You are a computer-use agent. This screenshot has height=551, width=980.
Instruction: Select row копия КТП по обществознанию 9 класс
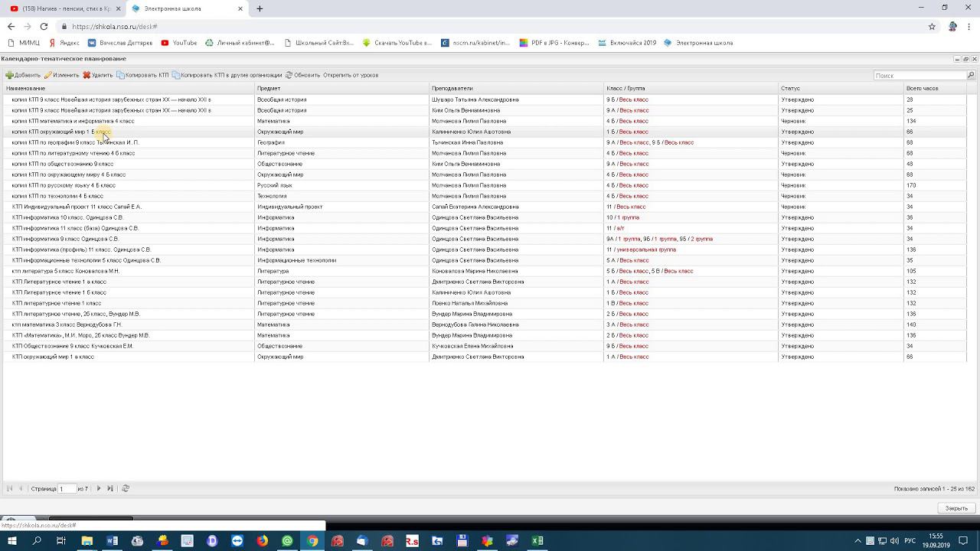pyautogui.click(x=484, y=164)
